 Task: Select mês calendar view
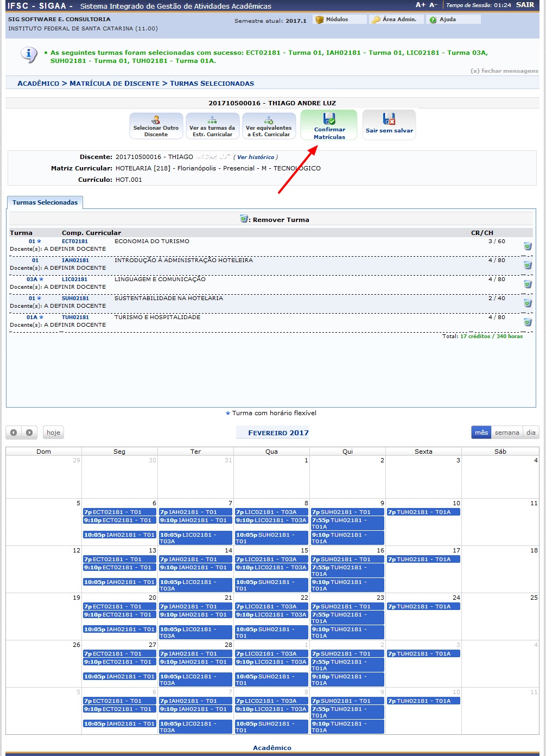[x=481, y=433]
